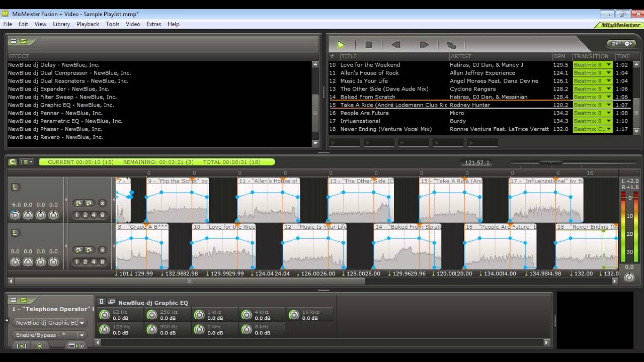Click the lower track's green output icon
The height and width of the screenshot is (362, 644).
pyautogui.click(x=15, y=233)
